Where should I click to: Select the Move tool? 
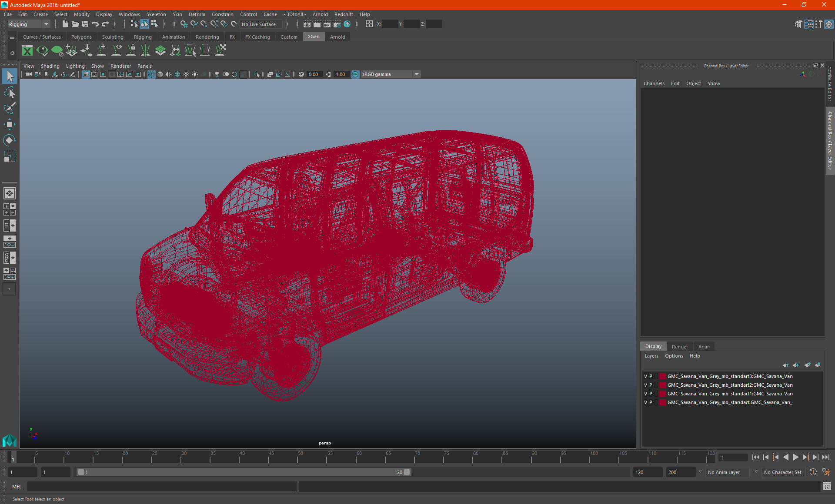[x=10, y=124]
